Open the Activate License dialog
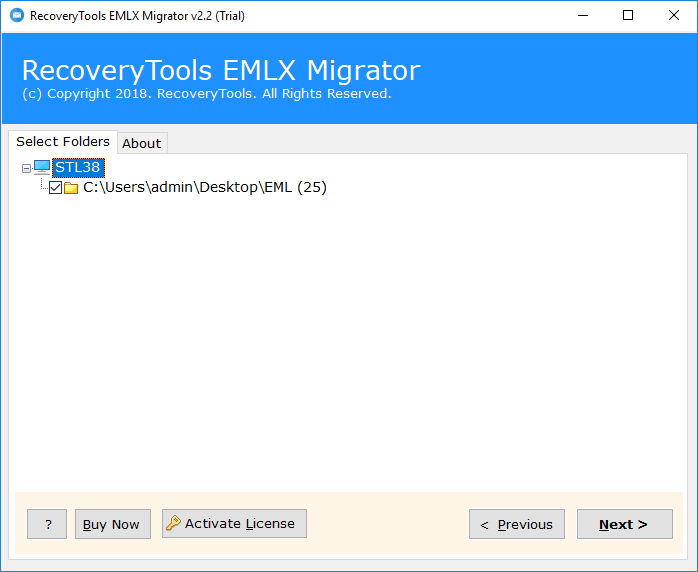Screen dimensions: 698x572 click(234, 523)
